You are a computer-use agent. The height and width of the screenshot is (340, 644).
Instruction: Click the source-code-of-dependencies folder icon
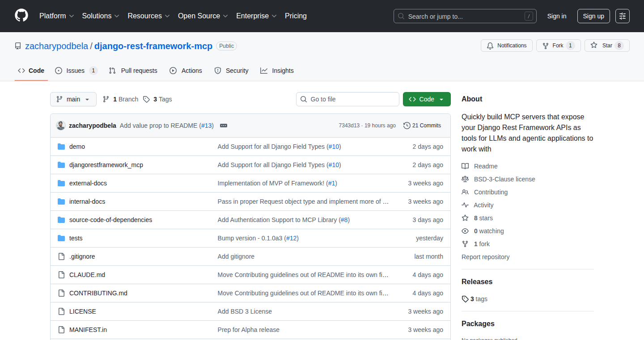61,220
